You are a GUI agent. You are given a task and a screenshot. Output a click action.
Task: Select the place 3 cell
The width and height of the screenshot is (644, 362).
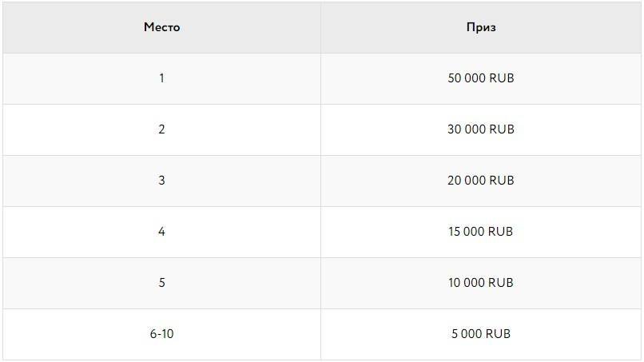[161, 181]
